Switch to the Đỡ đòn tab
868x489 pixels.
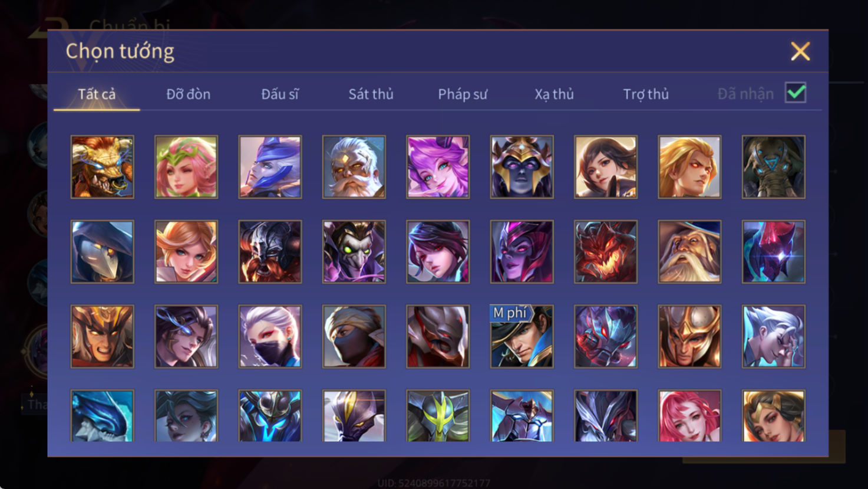(189, 94)
